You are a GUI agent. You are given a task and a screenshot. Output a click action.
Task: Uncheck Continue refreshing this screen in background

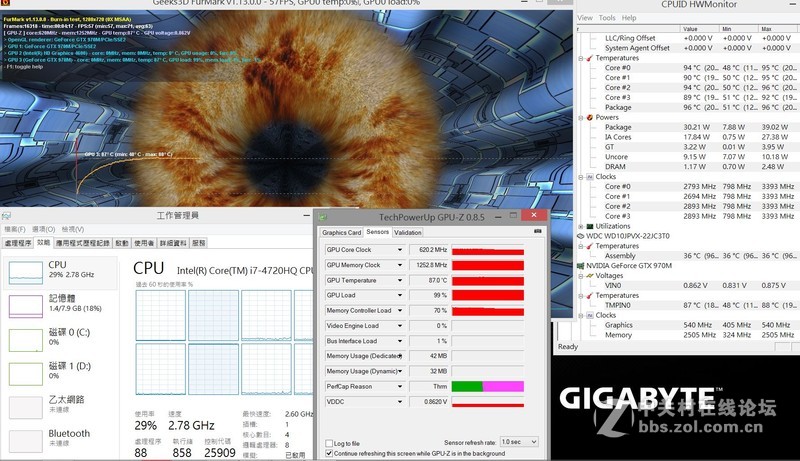329,453
